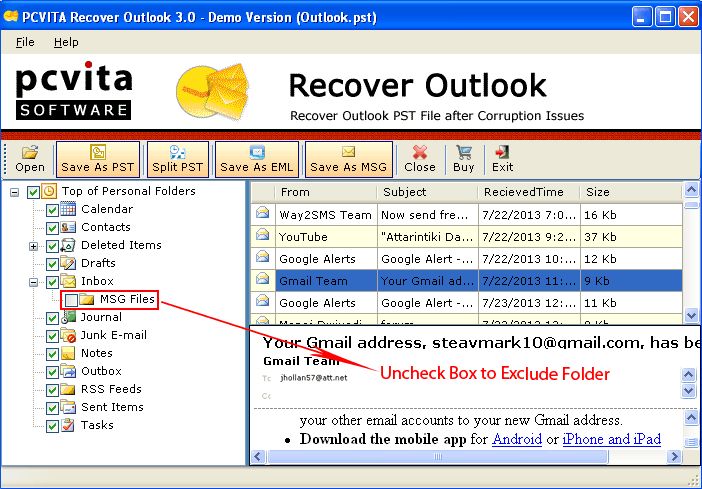Uncheck the Journal checkbox
The height and width of the screenshot is (489, 702).
(x=52, y=318)
